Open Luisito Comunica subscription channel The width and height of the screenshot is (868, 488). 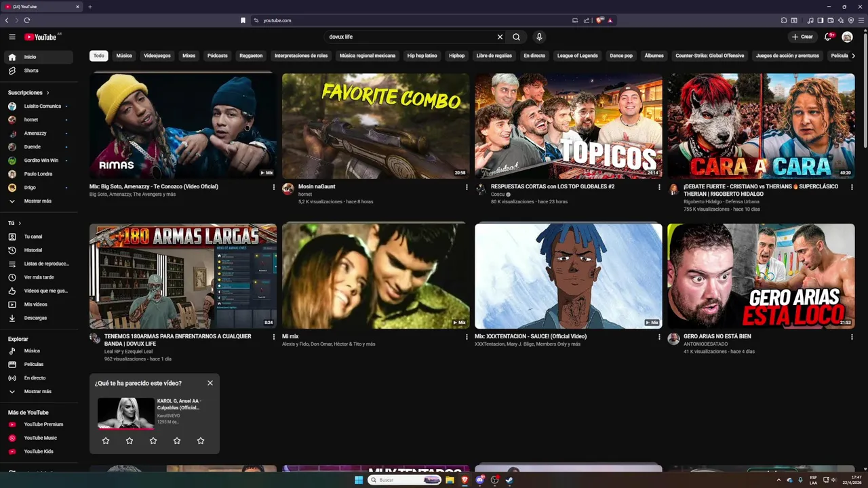[39, 106]
